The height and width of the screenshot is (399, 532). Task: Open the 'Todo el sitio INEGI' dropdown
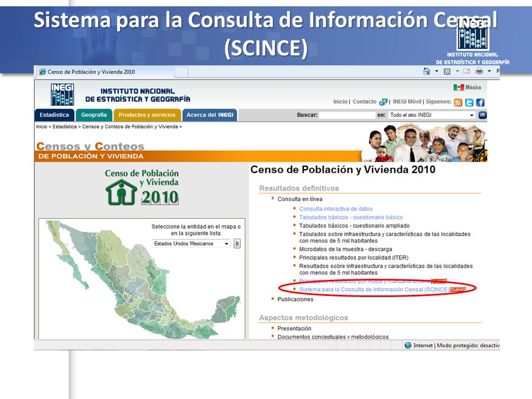[432, 115]
